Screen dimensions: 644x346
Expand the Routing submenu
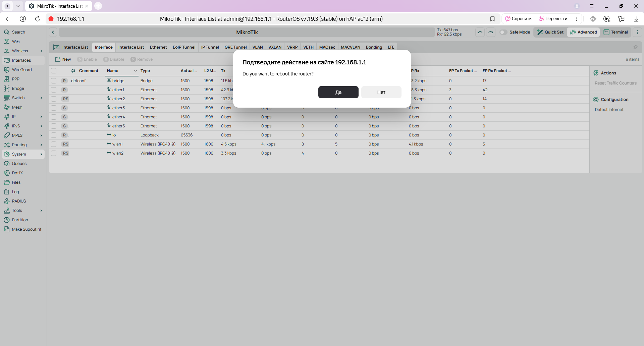[x=41, y=145]
